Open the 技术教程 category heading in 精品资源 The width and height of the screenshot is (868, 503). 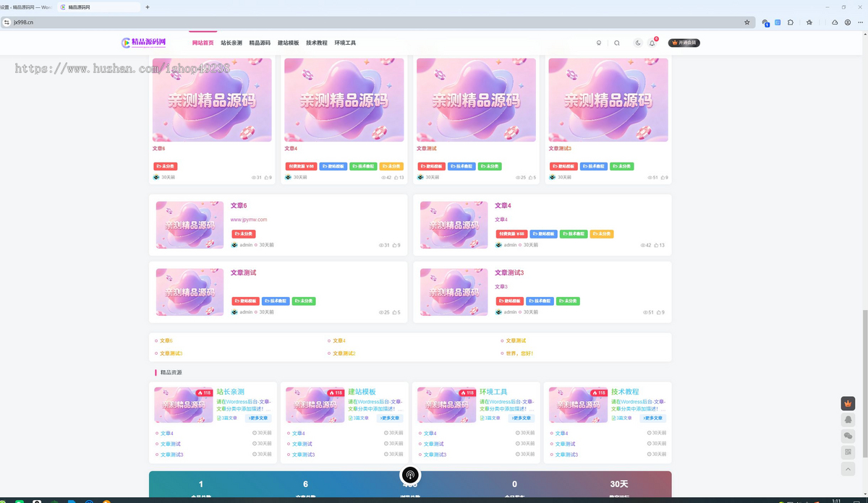coord(625,392)
